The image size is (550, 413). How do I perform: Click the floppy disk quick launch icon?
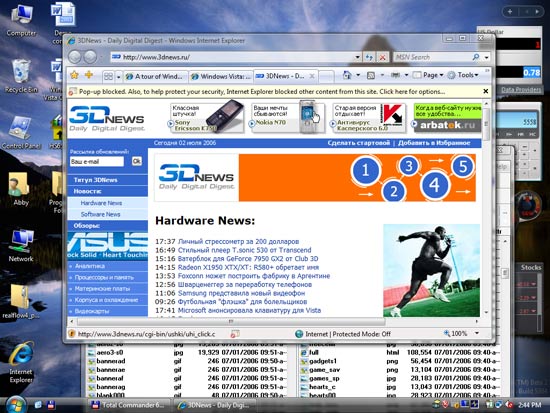[51, 405]
